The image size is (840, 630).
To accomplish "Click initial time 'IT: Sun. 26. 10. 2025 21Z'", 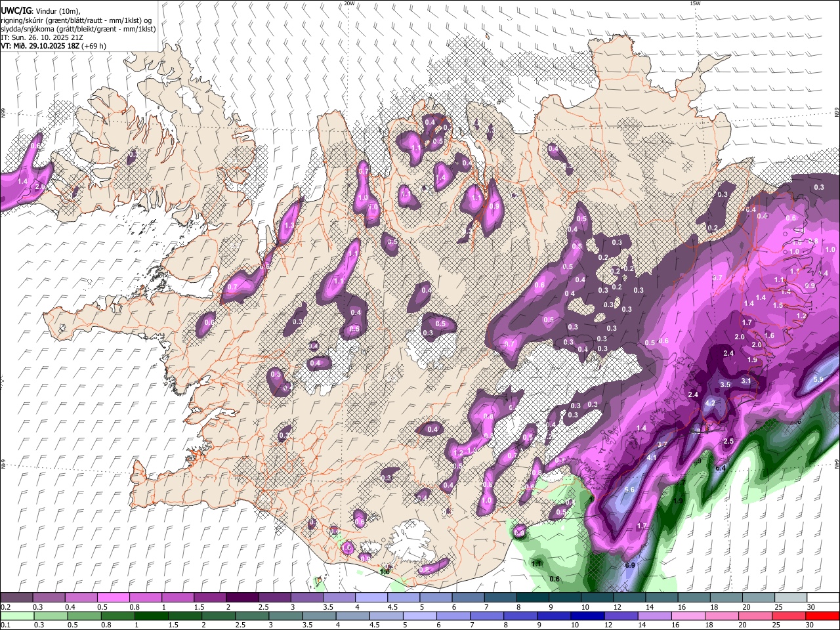I will [x=41, y=37].
